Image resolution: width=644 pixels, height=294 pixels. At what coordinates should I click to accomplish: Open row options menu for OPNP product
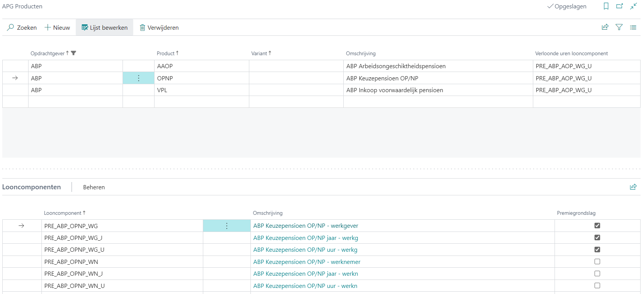pos(139,78)
